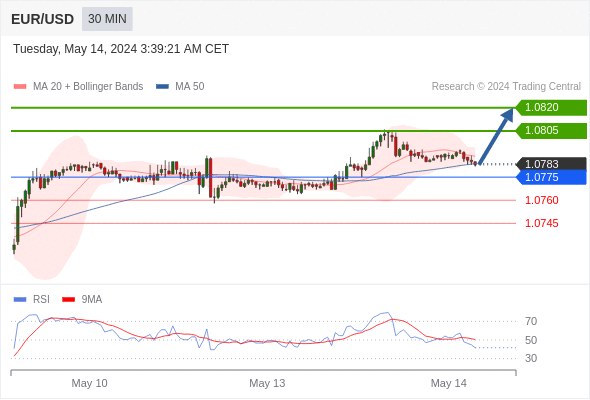
Task: Click the blue MA 50 legend swatch
Action: [162, 87]
